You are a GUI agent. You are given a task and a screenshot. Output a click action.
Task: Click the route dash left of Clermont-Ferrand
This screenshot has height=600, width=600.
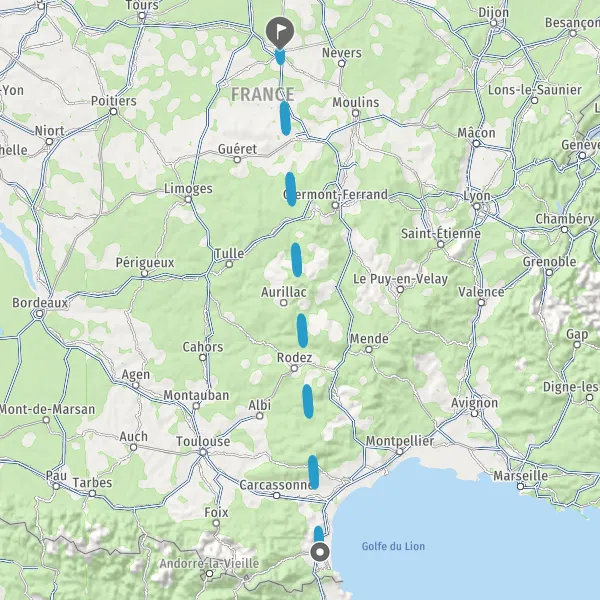[x=291, y=189]
